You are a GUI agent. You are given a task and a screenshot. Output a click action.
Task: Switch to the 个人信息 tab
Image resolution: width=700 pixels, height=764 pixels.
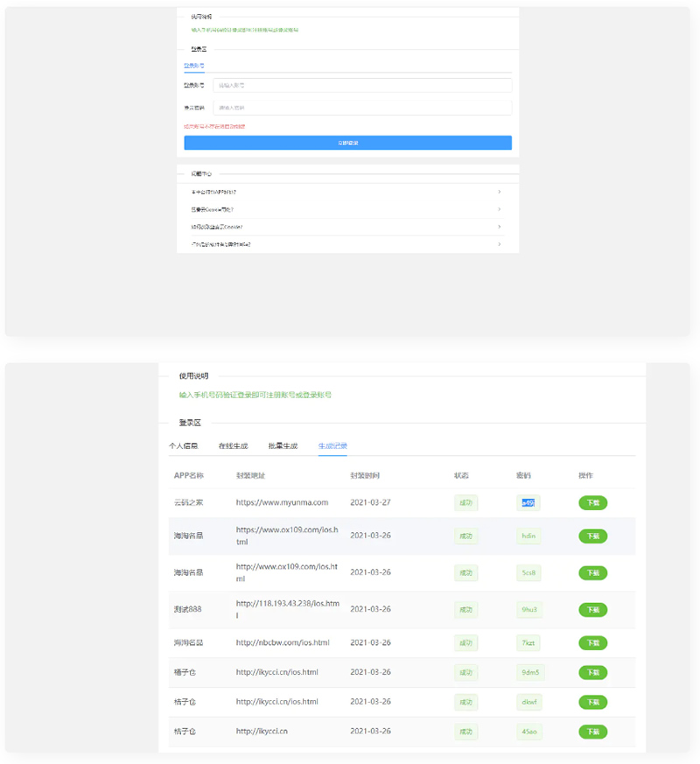184,445
